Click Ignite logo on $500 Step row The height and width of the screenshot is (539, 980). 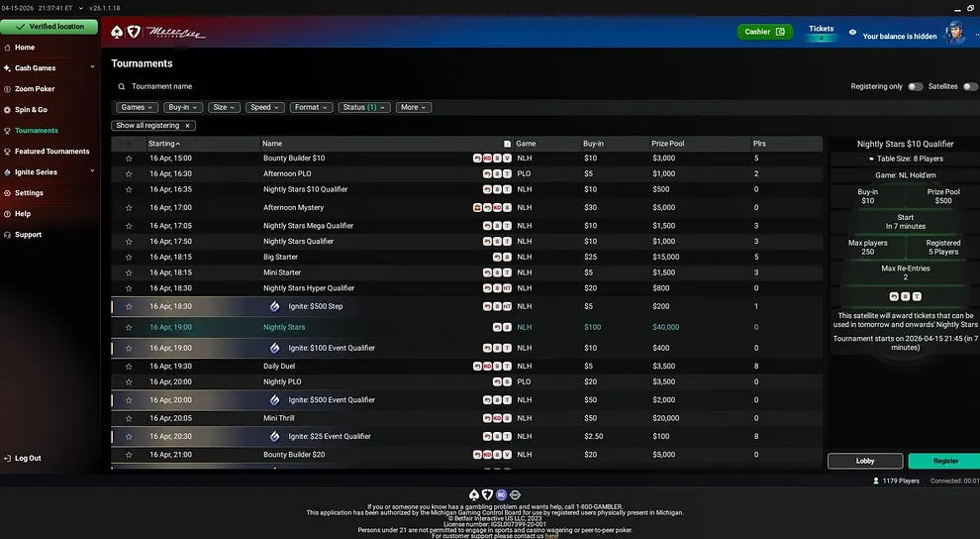[x=274, y=306]
